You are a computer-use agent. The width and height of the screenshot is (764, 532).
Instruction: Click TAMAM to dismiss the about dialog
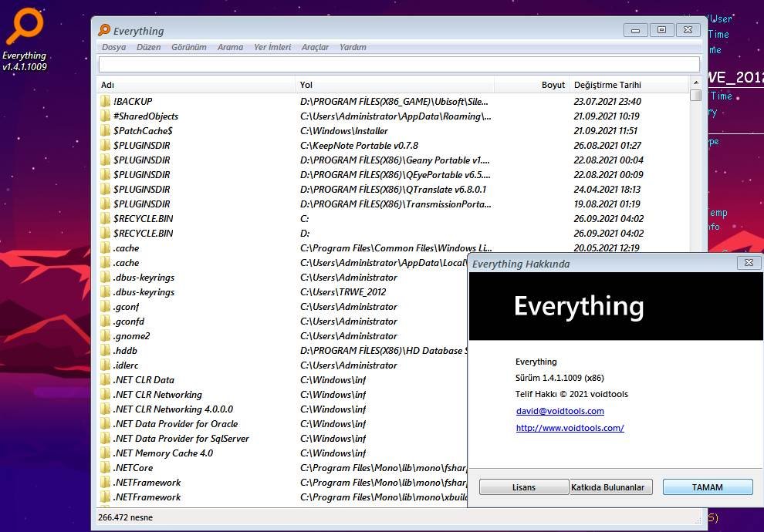708,487
